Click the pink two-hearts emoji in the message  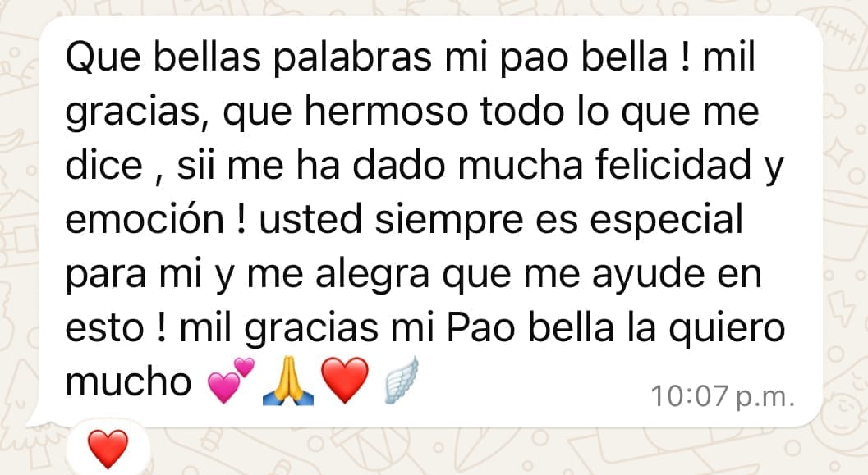(230, 380)
